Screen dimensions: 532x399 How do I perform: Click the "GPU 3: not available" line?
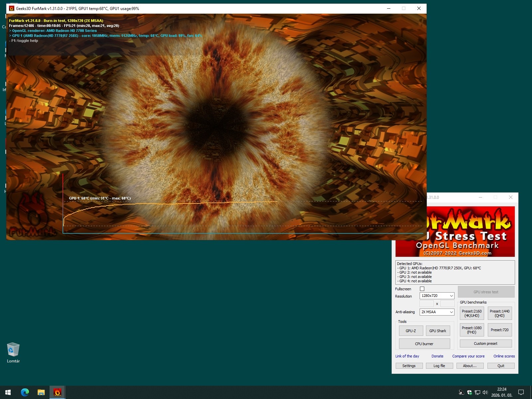(x=414, y=277)
